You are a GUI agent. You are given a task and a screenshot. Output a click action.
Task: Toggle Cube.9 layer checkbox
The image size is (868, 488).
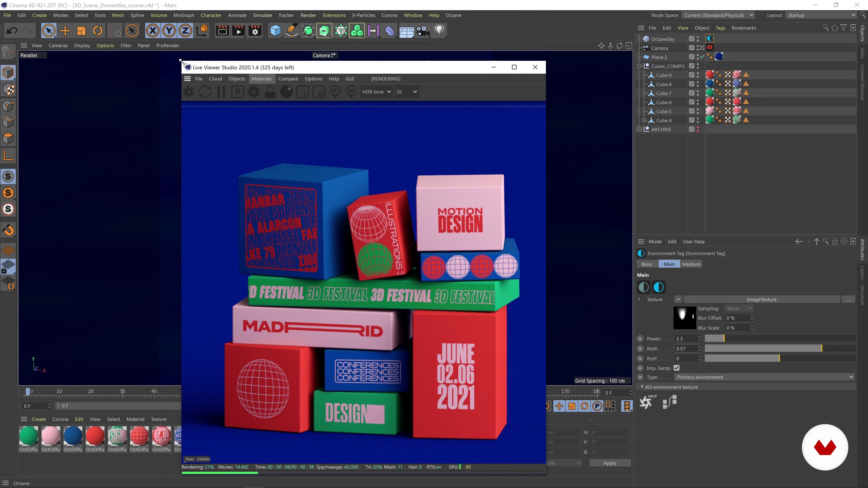[691, 75]
